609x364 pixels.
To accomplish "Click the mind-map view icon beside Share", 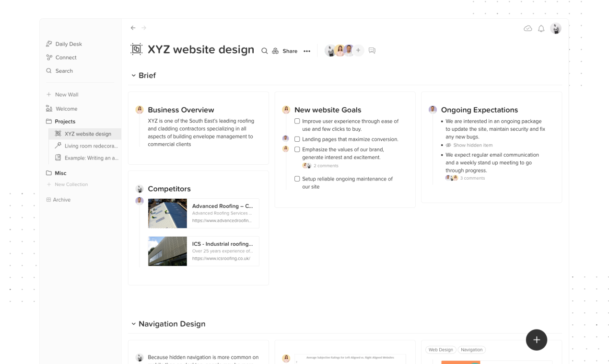I will tap(275, 50).
